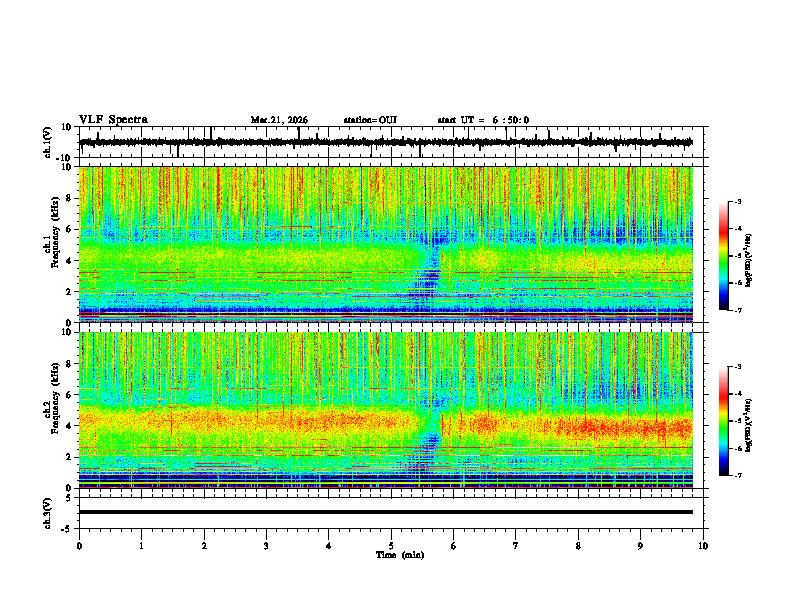Click the 'station=OUI' header text
Screen dimensions: 792x612
click(x=370, y=120)
